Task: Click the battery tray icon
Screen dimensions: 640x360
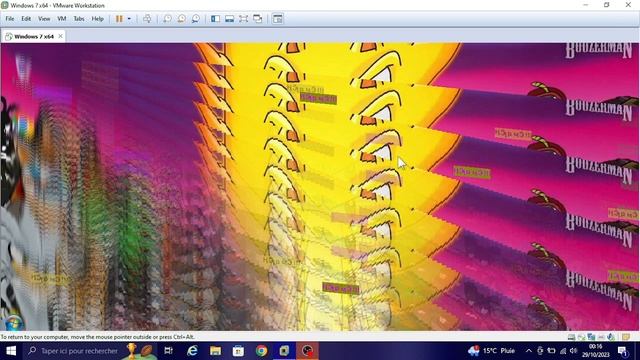Action: pyautogui.click(x=551, y=351)
